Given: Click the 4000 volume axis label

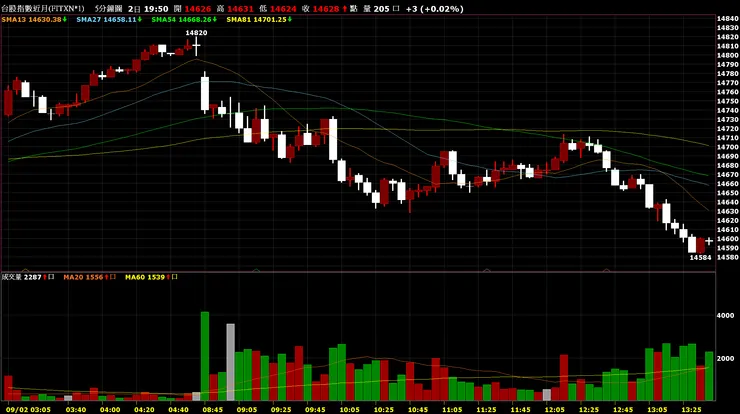Looking at the screenshot, I should coord(725,315).
